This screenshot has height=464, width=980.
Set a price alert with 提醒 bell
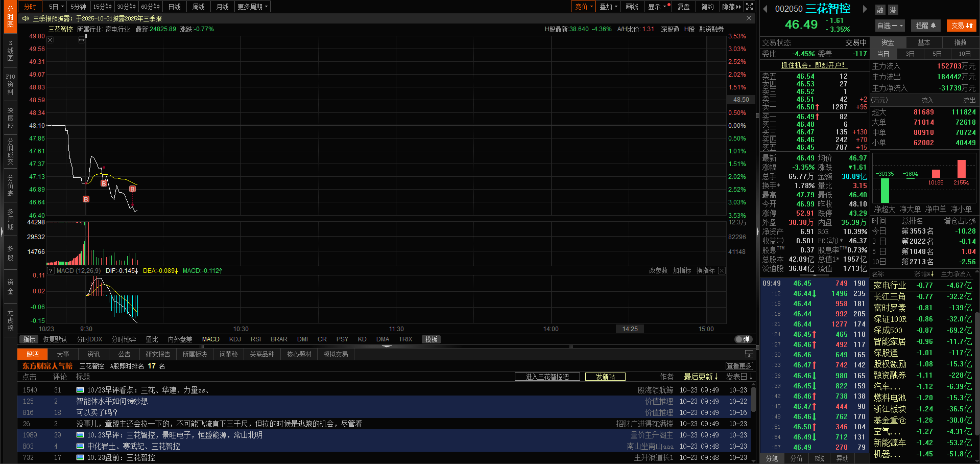pyautogui.click(x=926, y=26)
